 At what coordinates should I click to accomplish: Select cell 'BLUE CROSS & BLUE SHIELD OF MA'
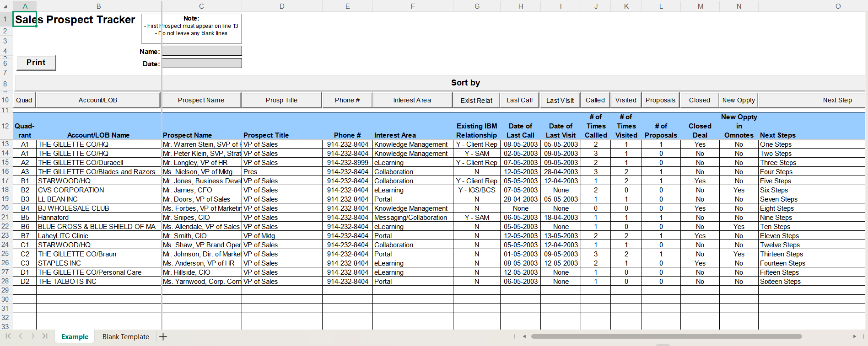tap(99, 227)
